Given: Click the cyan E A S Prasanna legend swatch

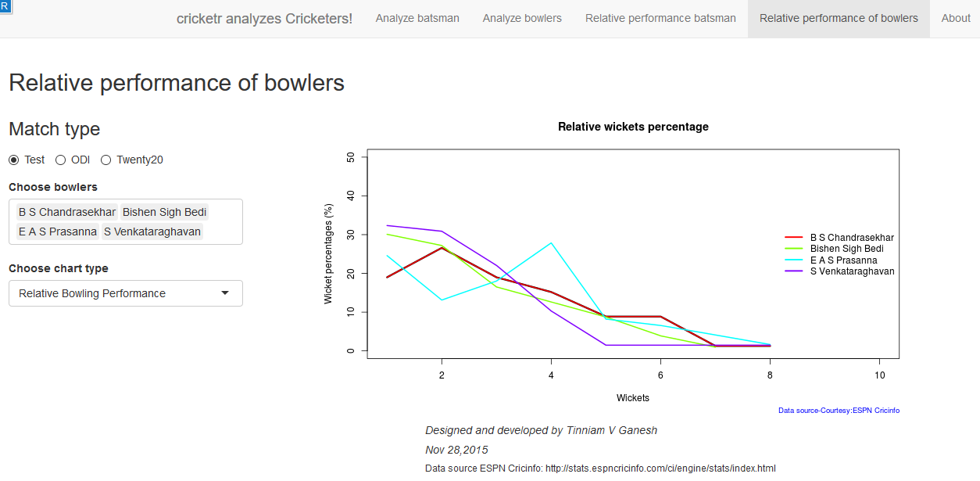Looking at the screenshot, I should pyautogui.click(x=794, y=260).
